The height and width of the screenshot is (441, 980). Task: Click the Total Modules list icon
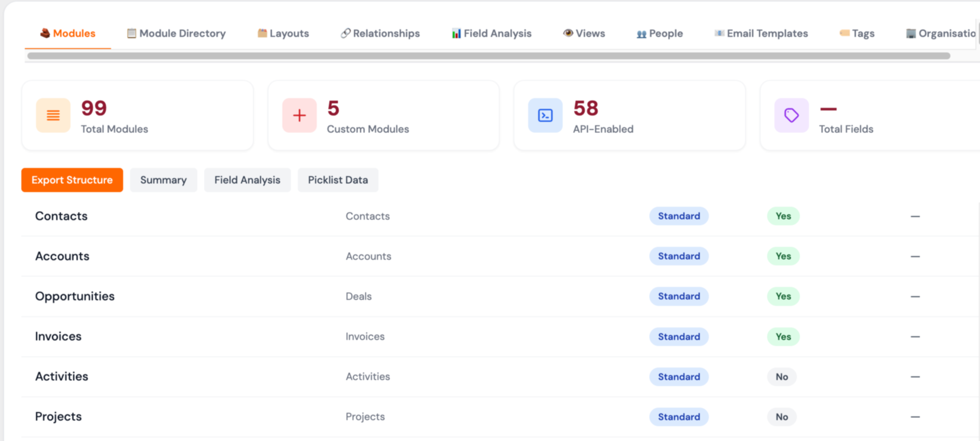point(53,115)
